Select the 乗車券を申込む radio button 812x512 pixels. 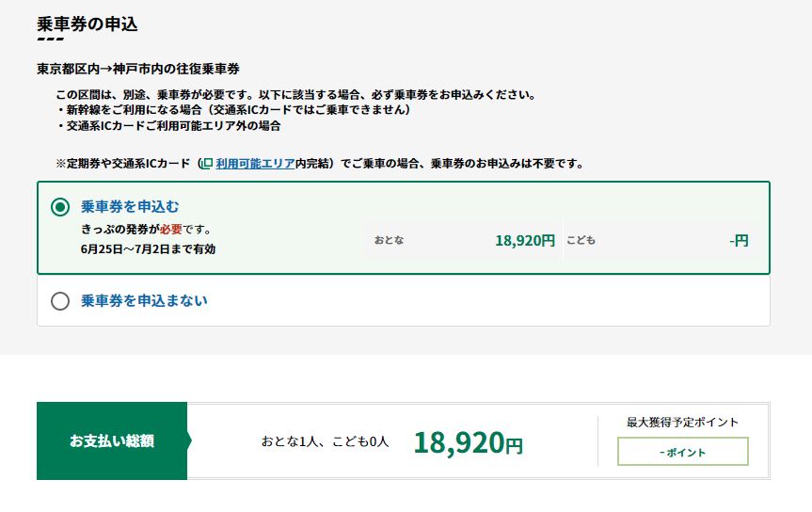pos(60,207)
